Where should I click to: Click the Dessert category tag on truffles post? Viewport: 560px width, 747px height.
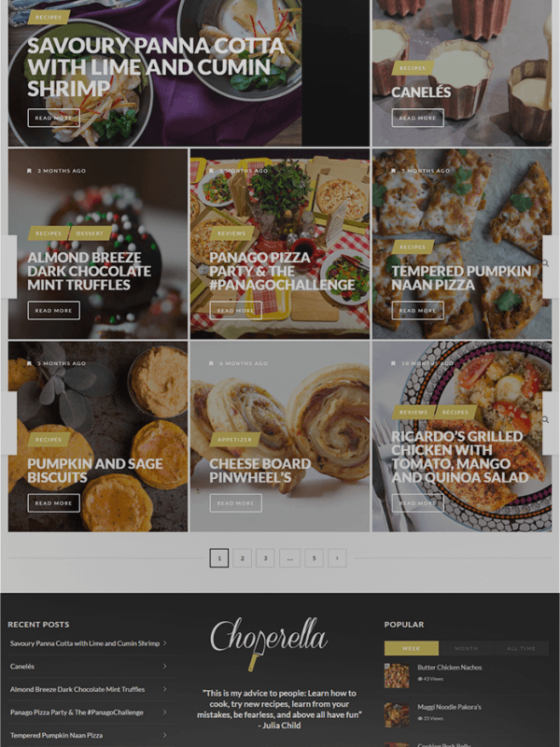[90, 233]
